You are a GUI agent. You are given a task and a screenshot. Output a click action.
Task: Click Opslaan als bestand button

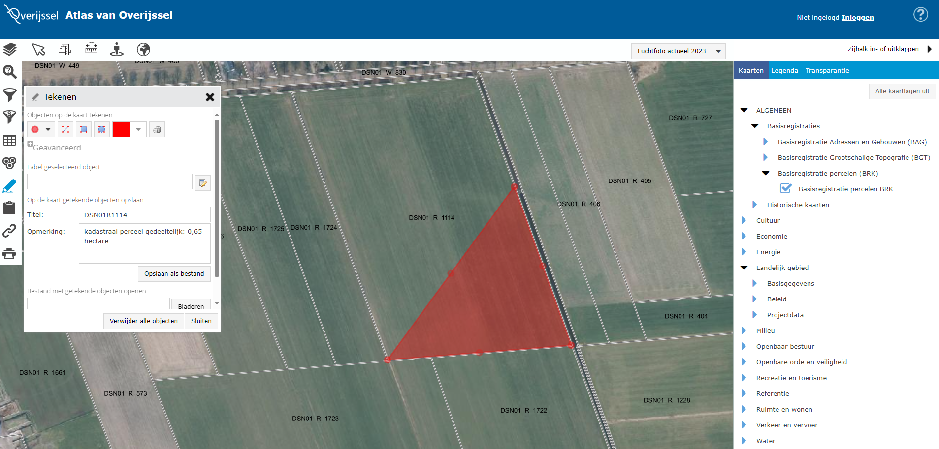[x=174, y=274]
